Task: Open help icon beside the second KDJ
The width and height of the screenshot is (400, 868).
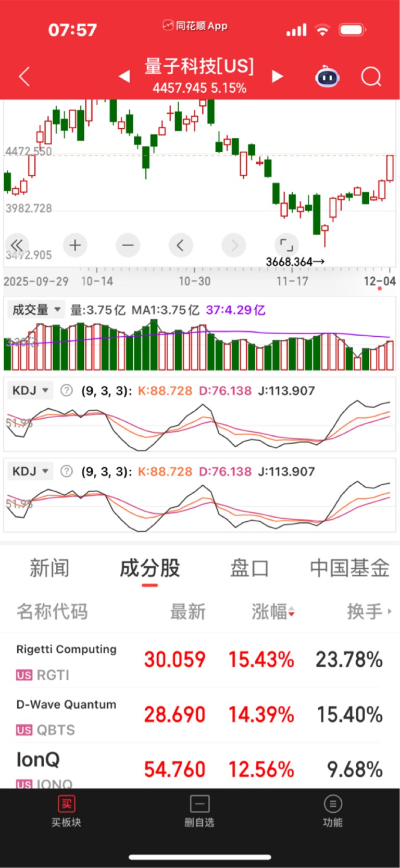Action: (67, 471)
